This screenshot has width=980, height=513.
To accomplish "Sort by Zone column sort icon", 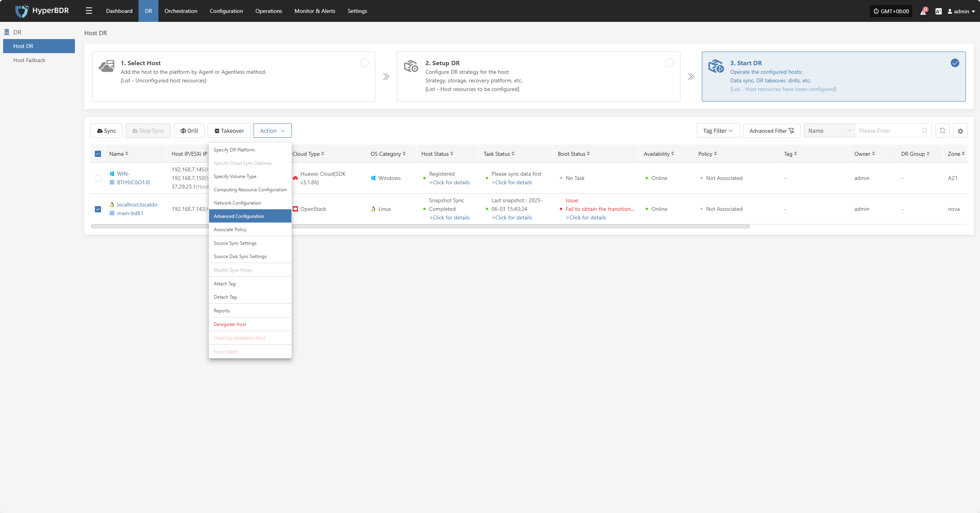I will pyautogui.click(x=963, y=154).
